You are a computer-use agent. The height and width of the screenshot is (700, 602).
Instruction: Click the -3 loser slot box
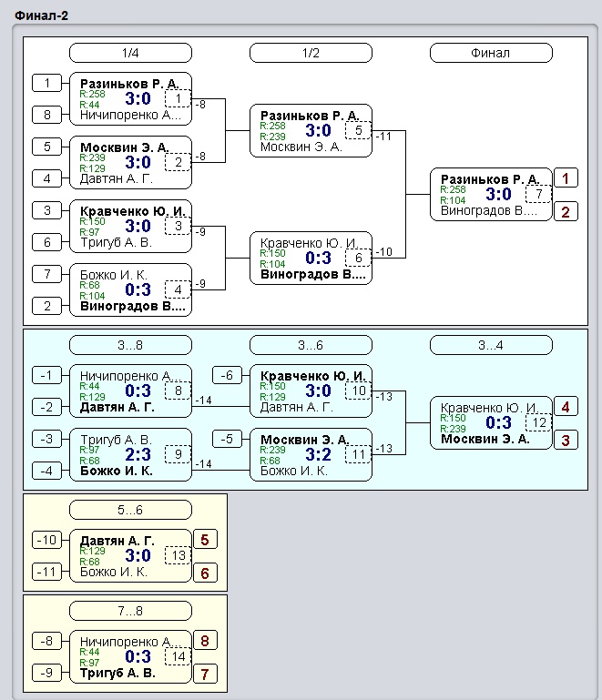(x=46, y=439)
